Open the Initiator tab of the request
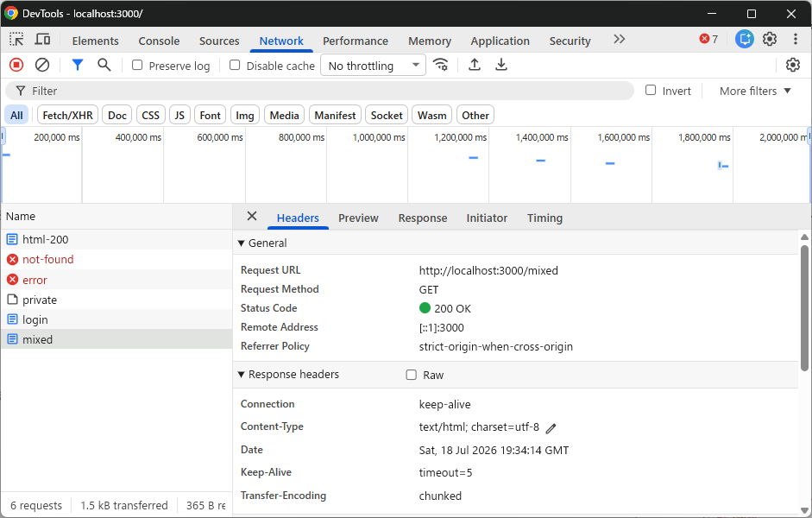This screenshot has width=812, height=518. (487, 218)
